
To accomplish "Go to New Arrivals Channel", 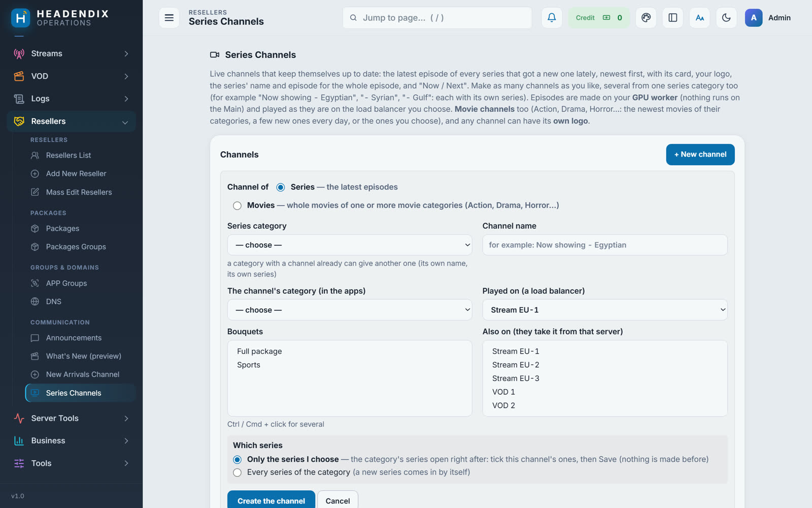I will pyautogui.click(x=83, y=374).
